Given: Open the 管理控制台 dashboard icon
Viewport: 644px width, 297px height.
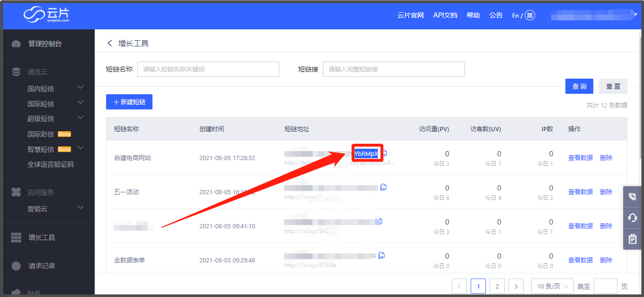Looking at the screenshot, I should (16, 44).
